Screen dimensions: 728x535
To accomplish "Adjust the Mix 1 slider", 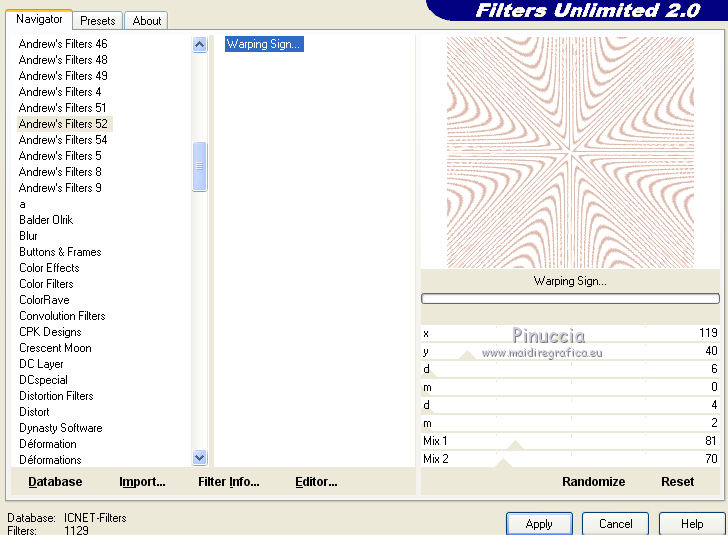I will click(x=570, y=441).
